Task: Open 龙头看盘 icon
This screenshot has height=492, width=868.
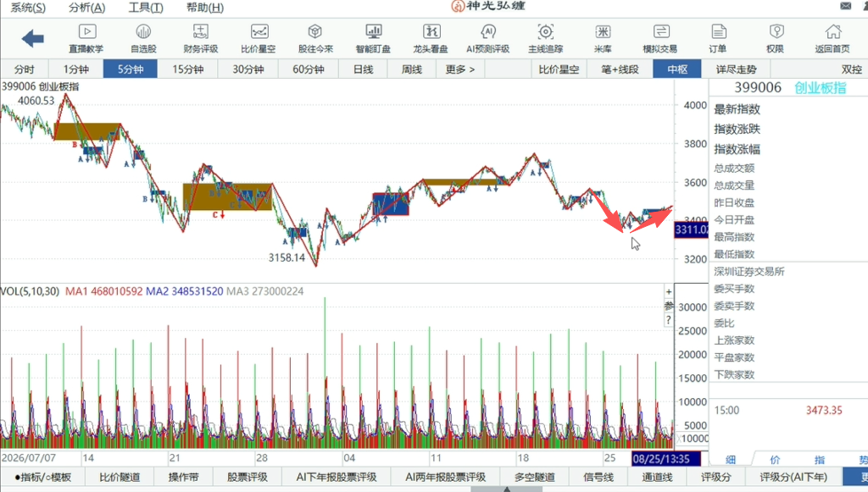Action: pyautogui.click(x=431, y=39)
